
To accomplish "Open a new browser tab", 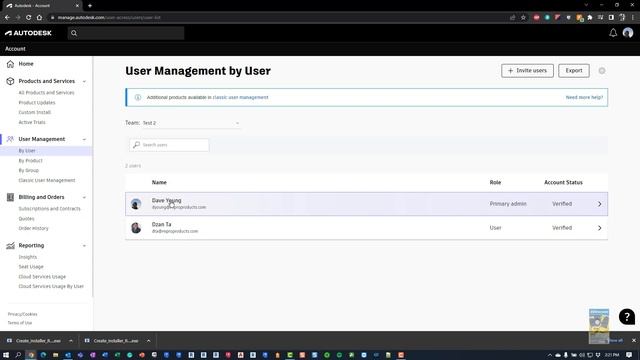I will (x=90, y=6).
